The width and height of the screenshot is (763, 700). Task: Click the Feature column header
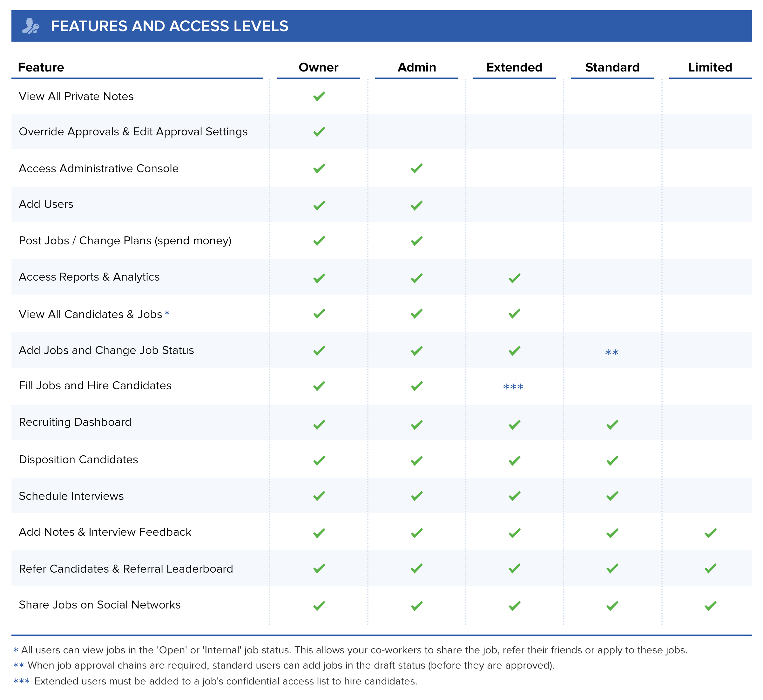coord(41,67)
